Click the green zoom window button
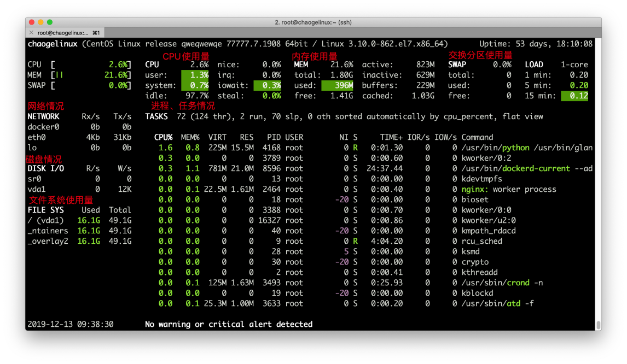 coord(50,22)
